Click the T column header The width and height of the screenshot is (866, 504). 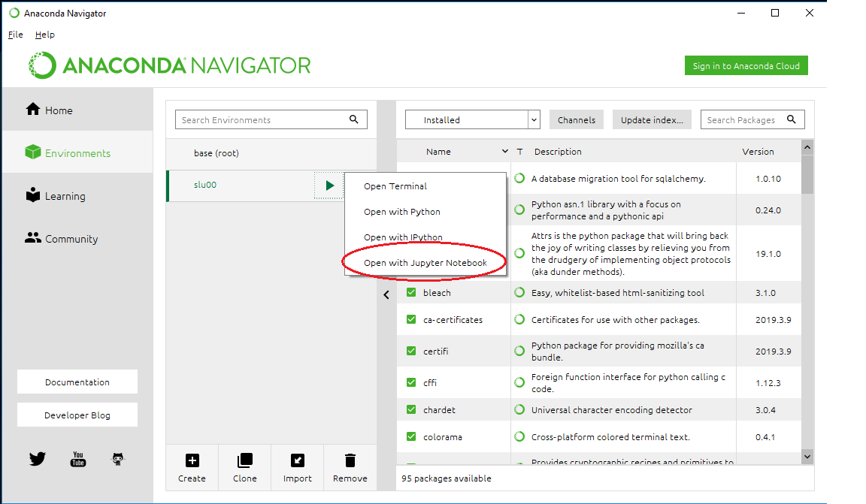(519, 151)
